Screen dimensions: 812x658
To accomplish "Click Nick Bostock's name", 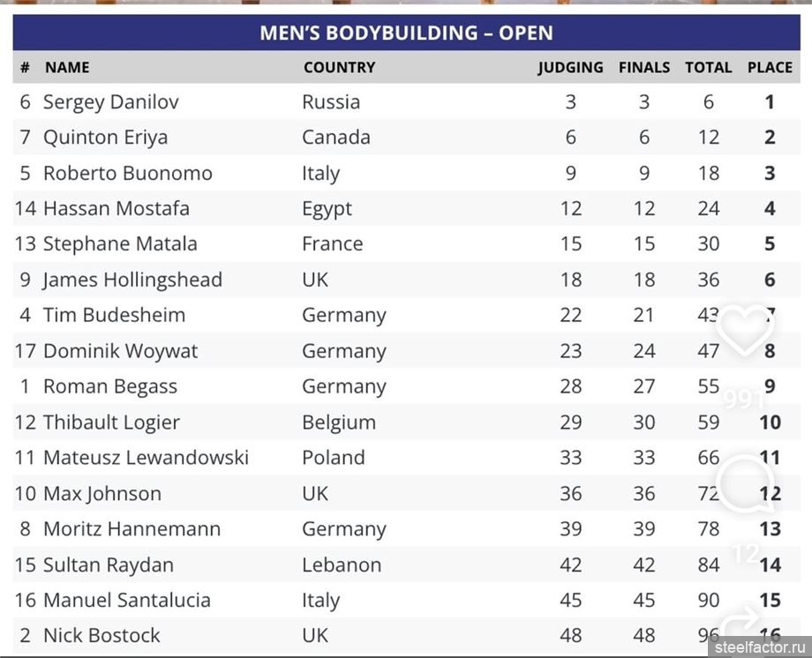I will (x=101, y=635).
